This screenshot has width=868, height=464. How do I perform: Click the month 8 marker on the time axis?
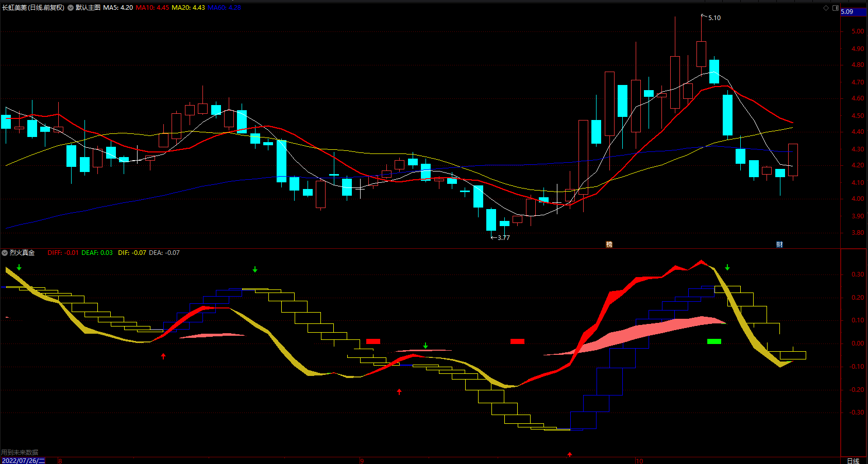point(60,461)
